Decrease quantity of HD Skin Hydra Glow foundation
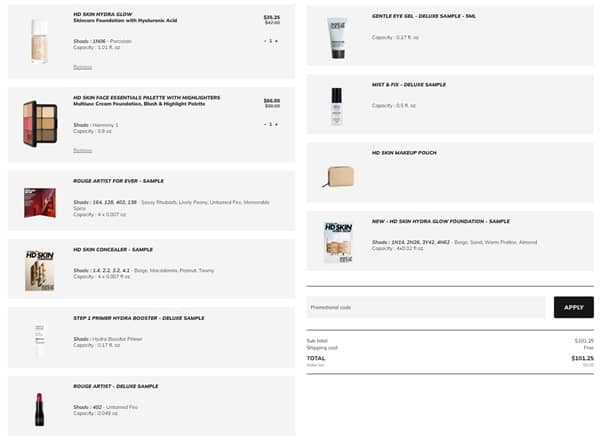This screenshot has height=441, width=600. point(265,41)
